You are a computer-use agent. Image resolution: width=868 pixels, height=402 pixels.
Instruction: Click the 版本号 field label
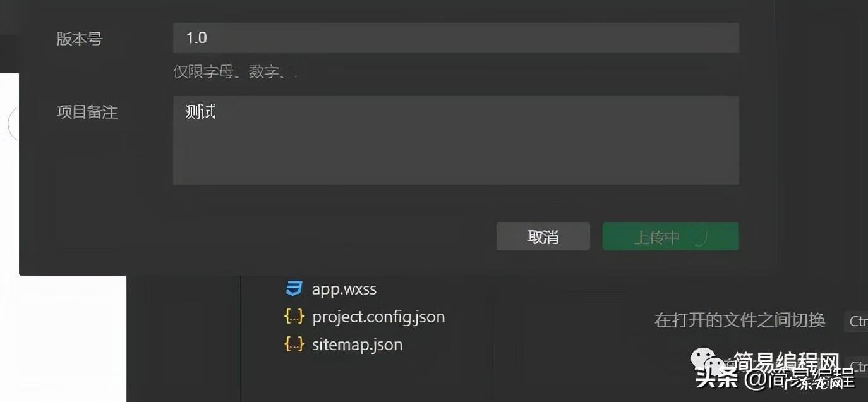pos(80,39)
